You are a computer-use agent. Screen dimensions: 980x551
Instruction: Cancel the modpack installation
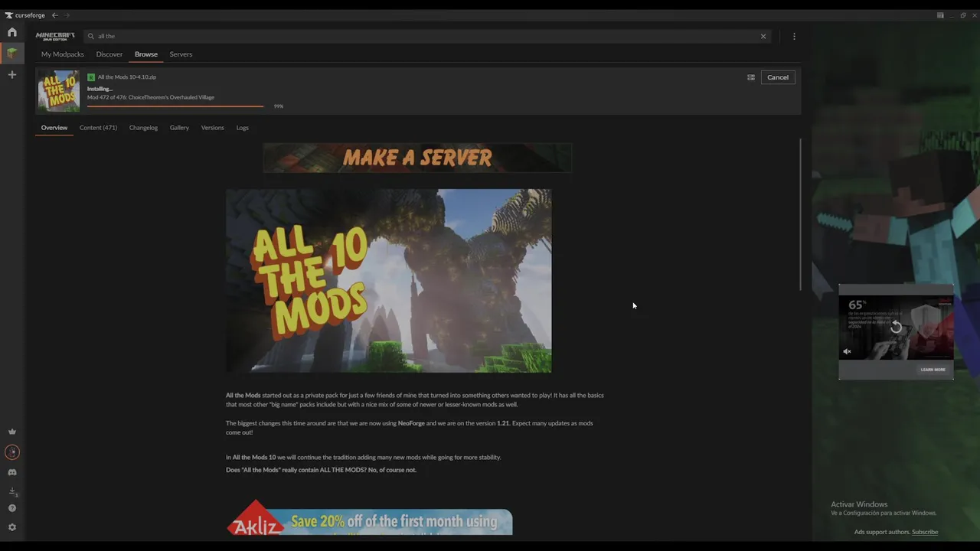click(x=778, y=77)
